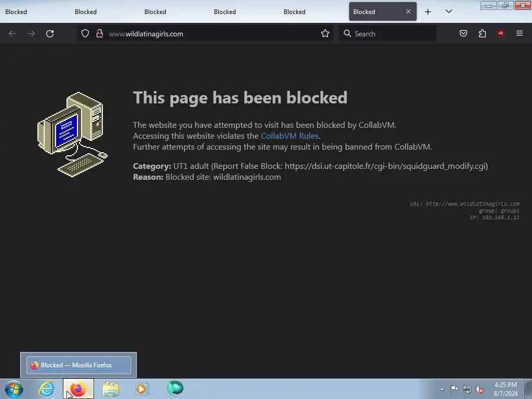Open the Save to Pocket icon

[x=463, y=33]
